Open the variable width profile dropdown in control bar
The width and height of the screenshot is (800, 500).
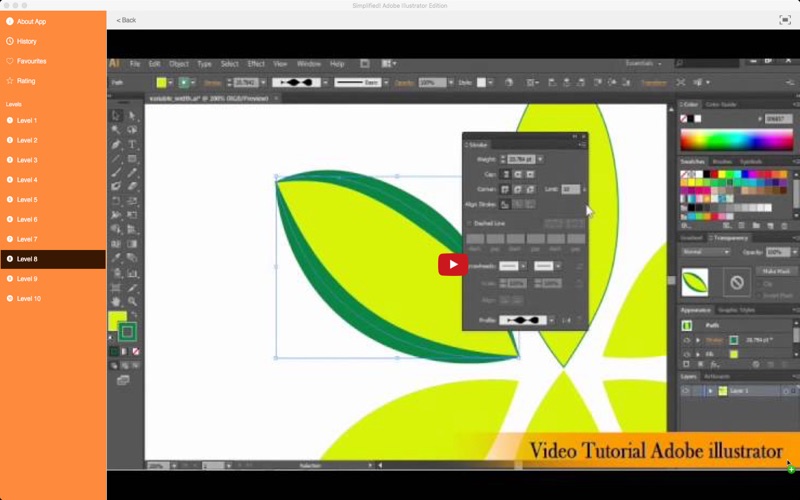(325, 83)
